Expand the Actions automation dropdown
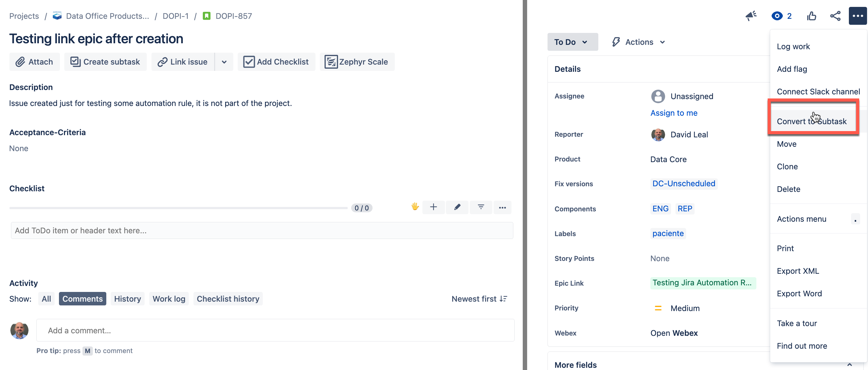Image resolution: width=868 pixels, height=370 pixels. (x=639, y=42)
